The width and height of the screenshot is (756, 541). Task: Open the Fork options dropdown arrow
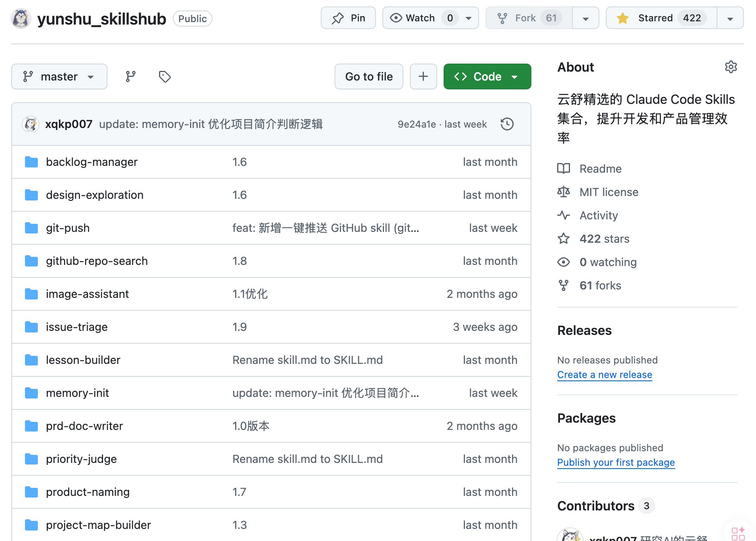585,18
